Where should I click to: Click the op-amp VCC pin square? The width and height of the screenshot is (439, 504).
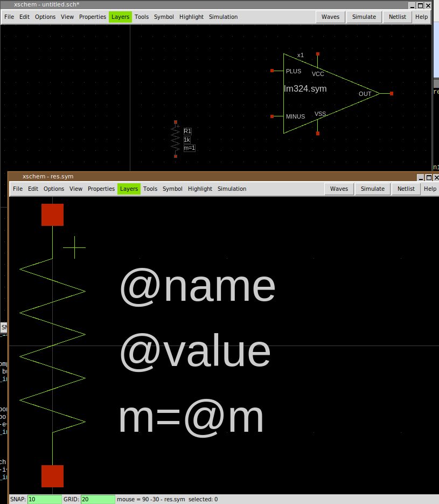click(318, 54)
